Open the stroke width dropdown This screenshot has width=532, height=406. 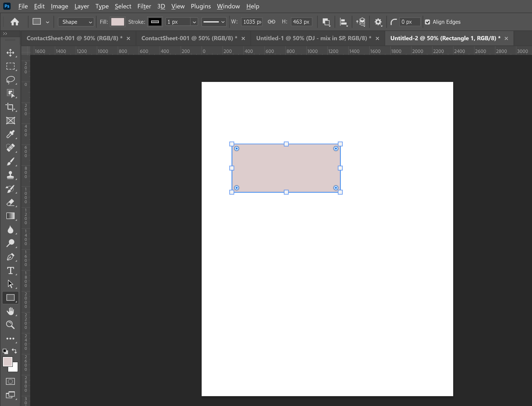(x=194, y=22)
